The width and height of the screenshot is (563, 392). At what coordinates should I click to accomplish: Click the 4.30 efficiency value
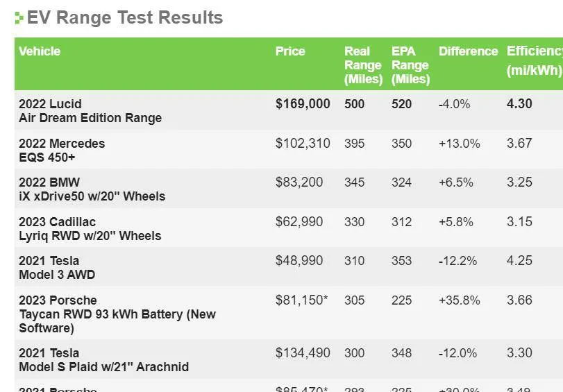519,104
